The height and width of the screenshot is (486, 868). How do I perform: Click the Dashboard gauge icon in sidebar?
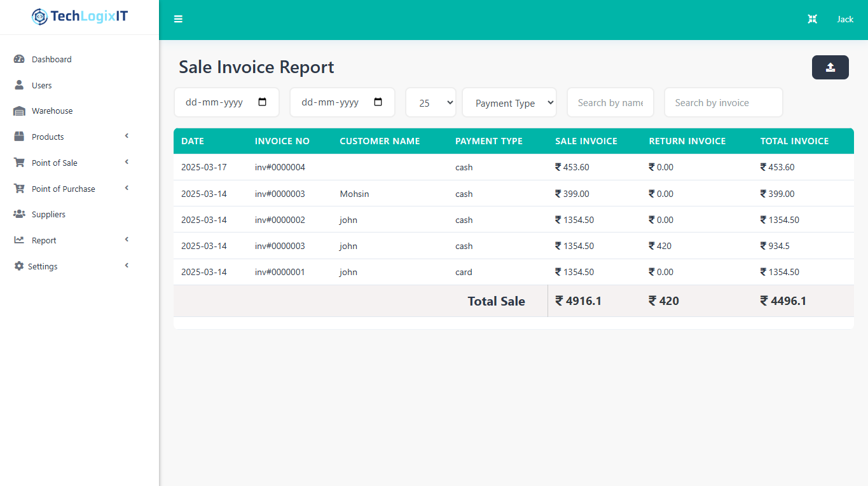click(19, 59)
